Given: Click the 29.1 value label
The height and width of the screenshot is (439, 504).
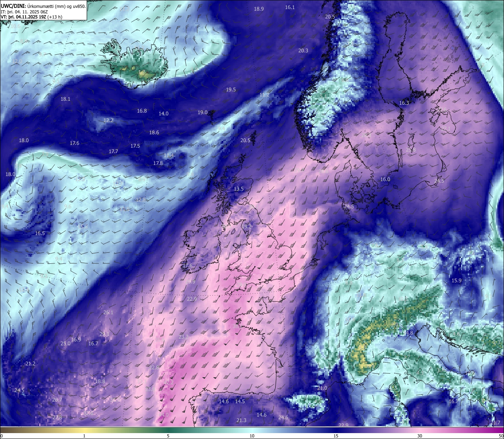Looking at the screenshot, I should [x=104, y=334].
